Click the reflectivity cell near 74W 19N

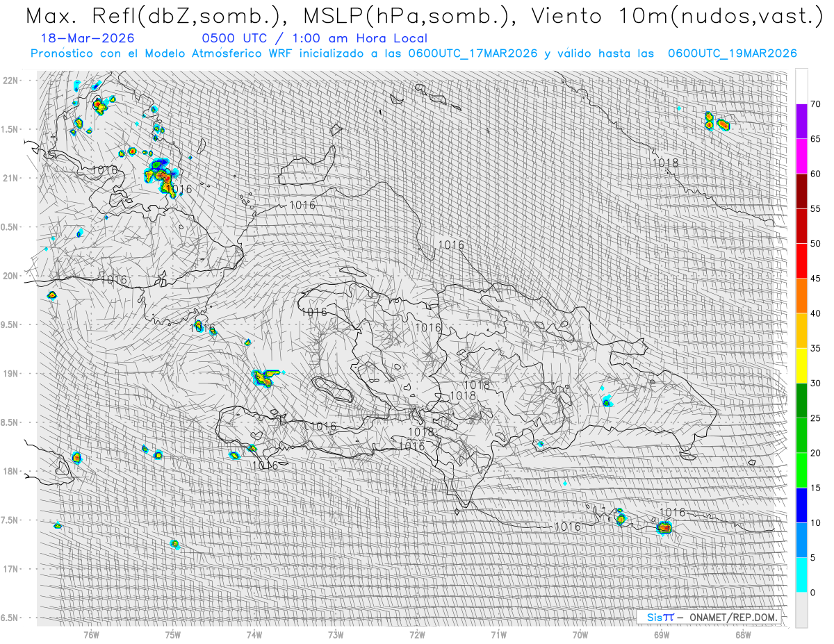coord(264,377)
